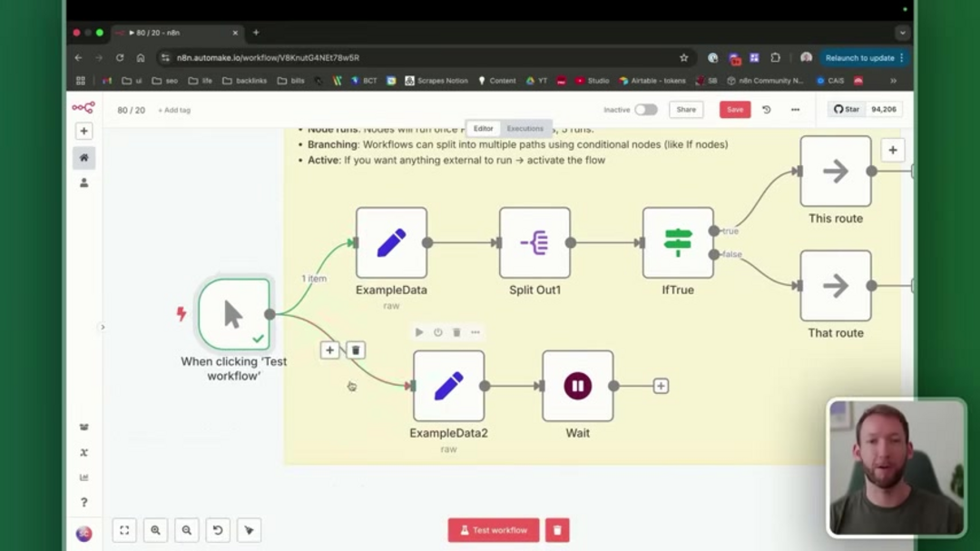
Task: Deactivate ExampleData2 node via power icon
Action: (437, 332)
